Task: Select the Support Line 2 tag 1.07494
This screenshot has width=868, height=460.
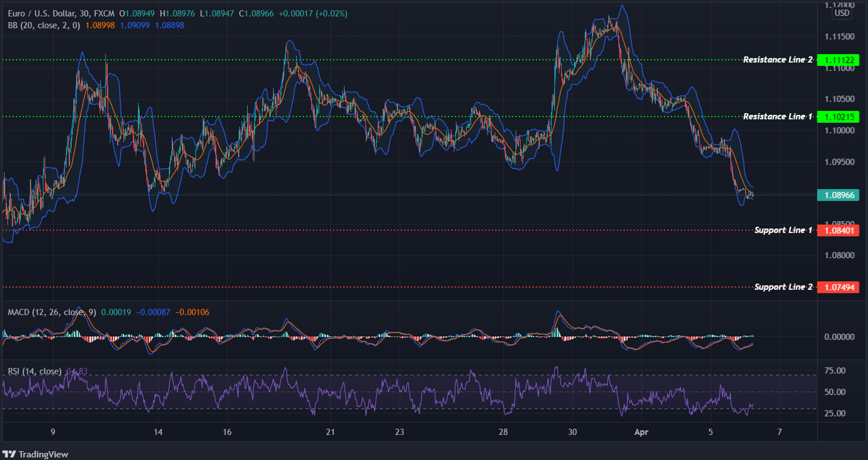Action: click(x=839, y=286)
